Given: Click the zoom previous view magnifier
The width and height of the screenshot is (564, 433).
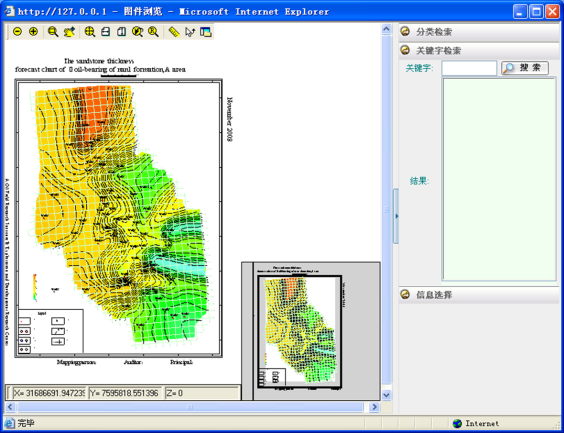Looking at the screenshot, I should pos(137,32).
